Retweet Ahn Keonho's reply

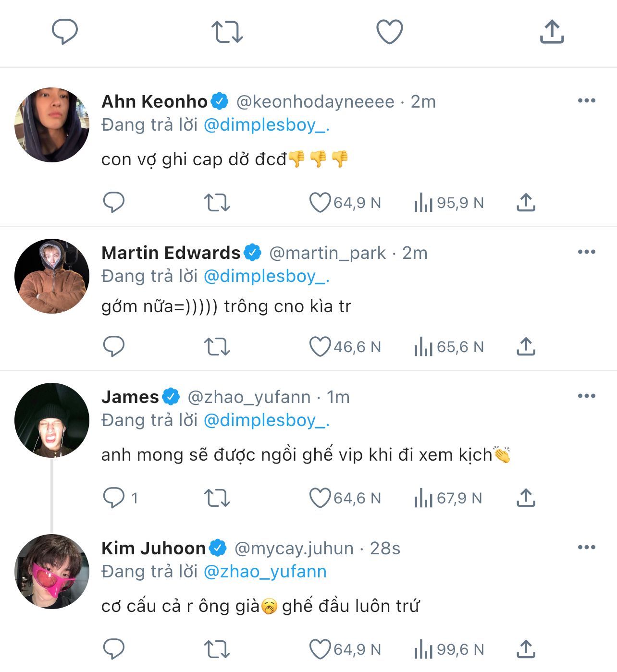(x=217, y=203)
